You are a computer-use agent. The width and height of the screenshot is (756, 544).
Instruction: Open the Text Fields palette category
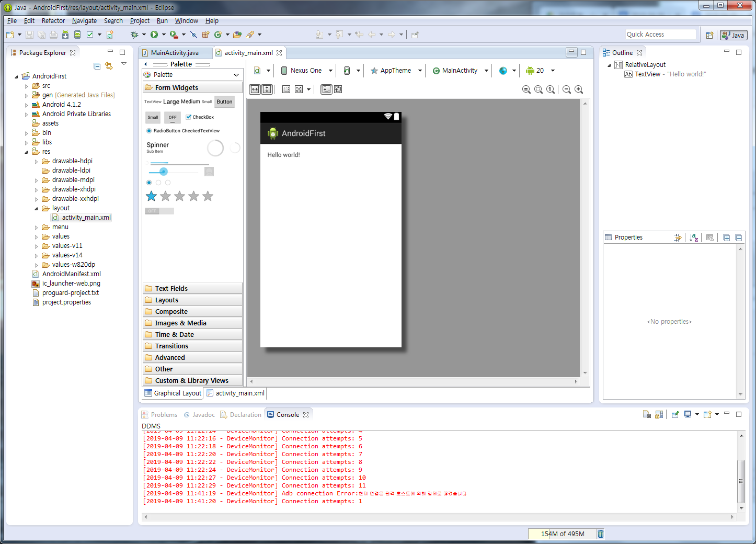192,289
